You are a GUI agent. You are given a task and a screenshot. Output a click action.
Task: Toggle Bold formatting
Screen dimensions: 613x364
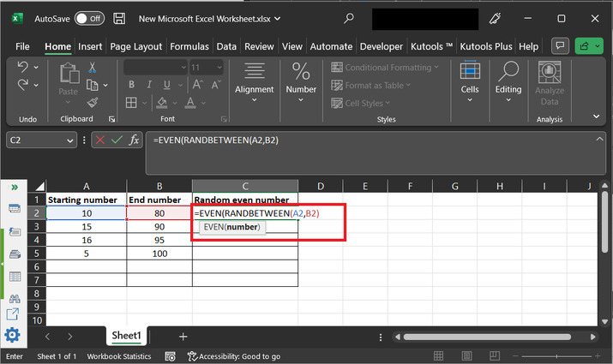(131, 86)
